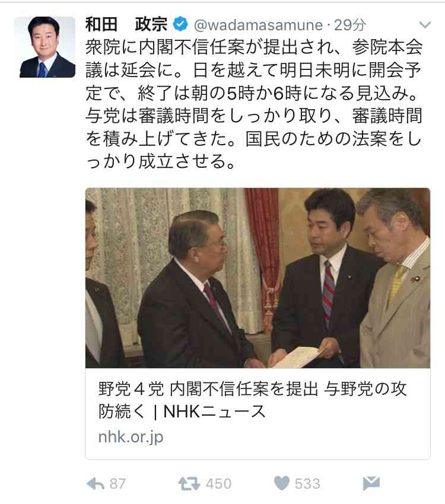
Task: Open the NHK news article photo
Action: (x=258, y=277)
